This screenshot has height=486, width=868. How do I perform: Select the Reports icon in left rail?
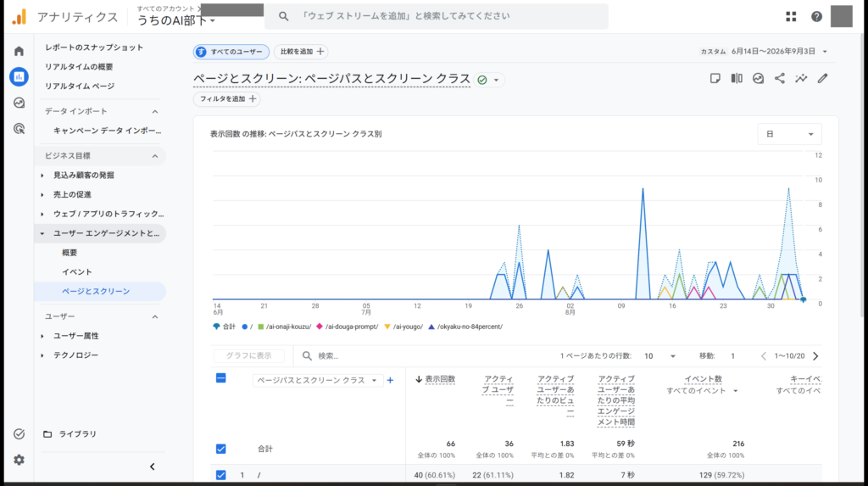click(x=19, y=76)
